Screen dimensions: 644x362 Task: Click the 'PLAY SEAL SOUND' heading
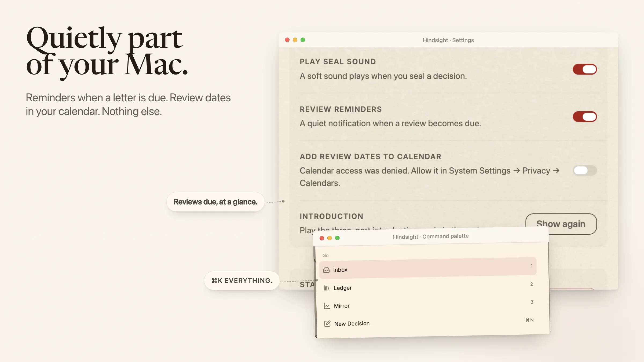click(338, 62)
